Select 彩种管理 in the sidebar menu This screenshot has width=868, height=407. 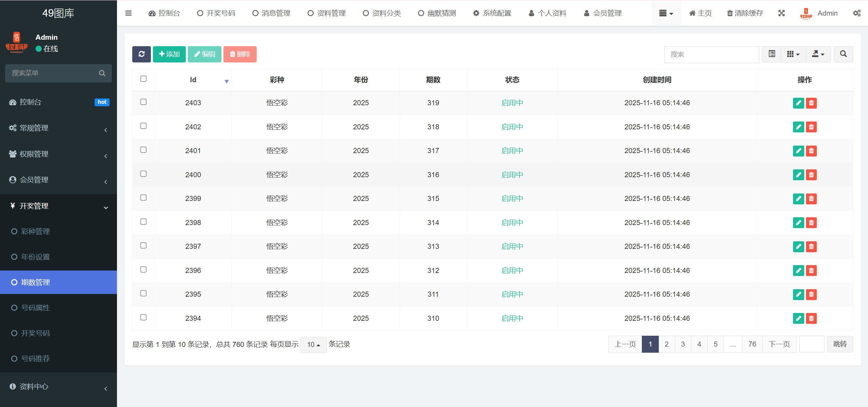pyautogui.click(x=36, y=232)
